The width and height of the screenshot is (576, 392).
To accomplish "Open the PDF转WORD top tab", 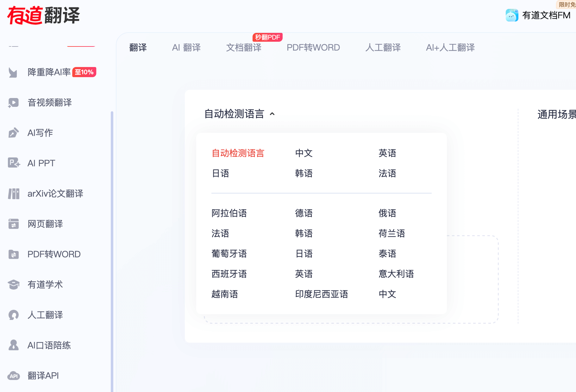I will coord(313,47).
